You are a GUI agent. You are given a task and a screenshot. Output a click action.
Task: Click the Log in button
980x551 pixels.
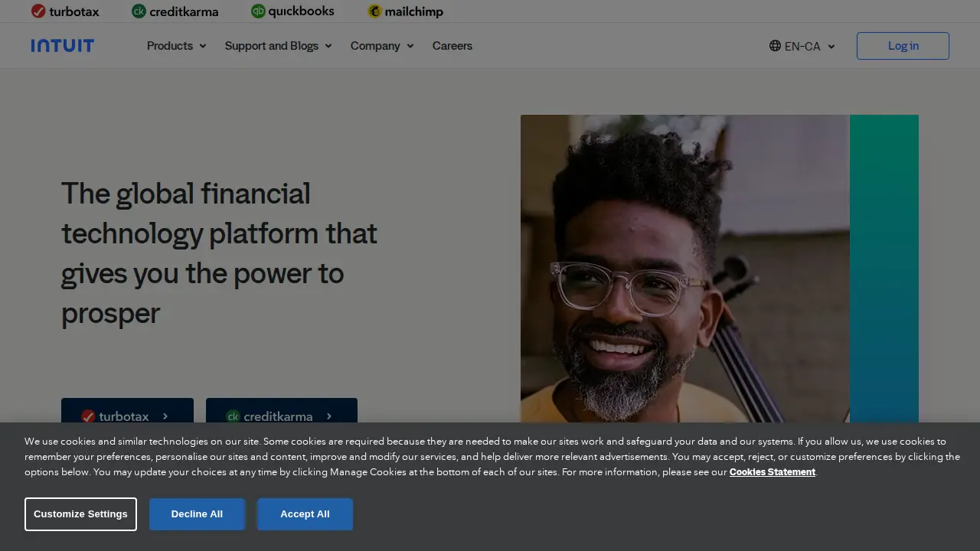(903, 46)
